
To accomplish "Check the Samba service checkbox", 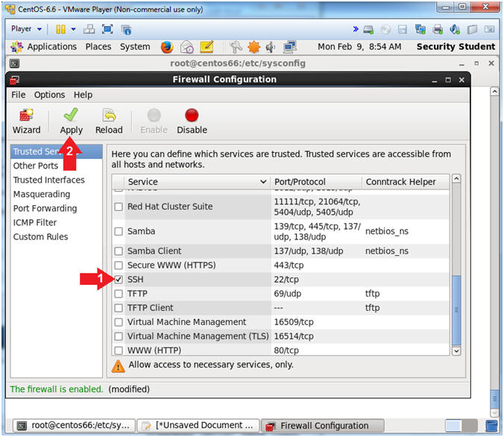I will point(119,231).
